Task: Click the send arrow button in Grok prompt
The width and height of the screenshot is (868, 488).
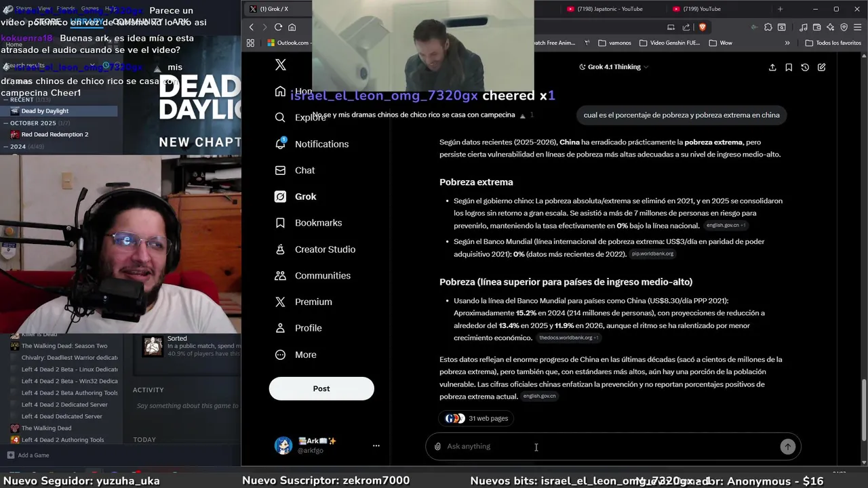Action: click(x=787, y=446)
